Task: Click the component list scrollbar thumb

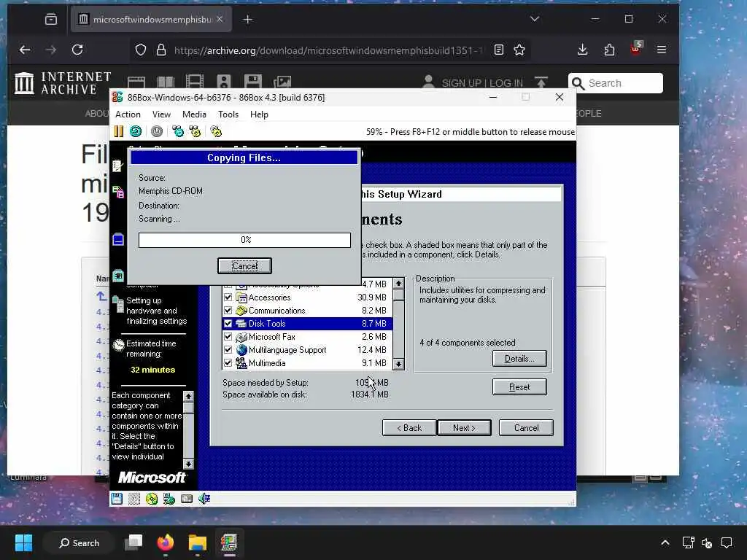Action: click(x=399, y=295)
